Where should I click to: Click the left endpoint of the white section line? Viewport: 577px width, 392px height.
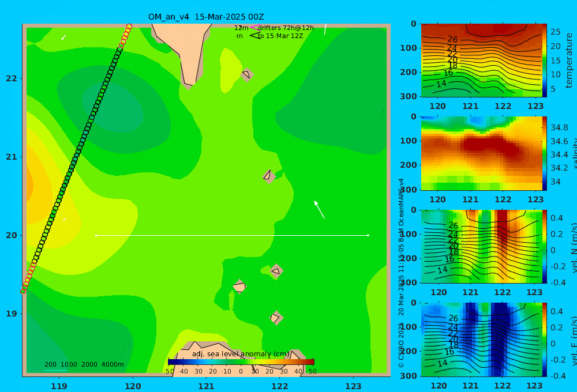(96, 235)
